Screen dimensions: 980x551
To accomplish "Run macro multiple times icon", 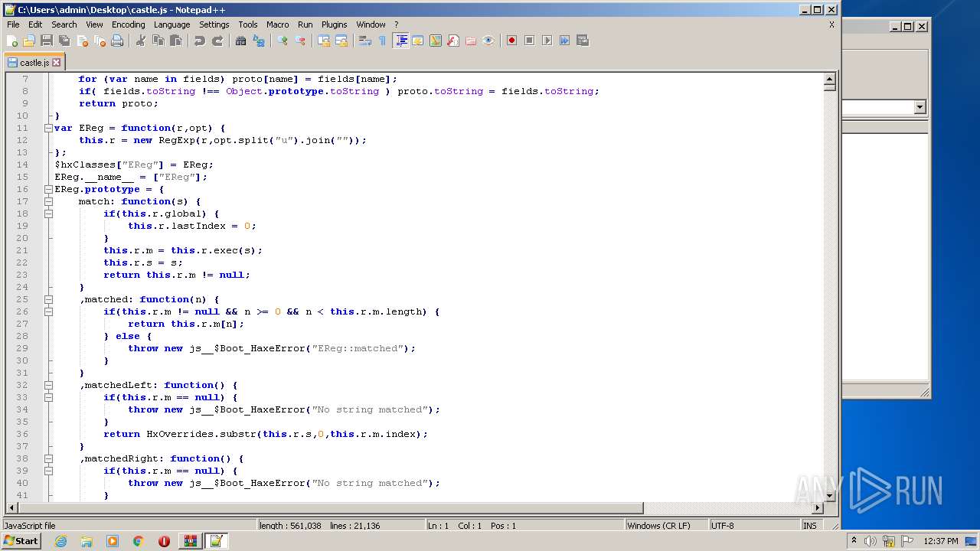I will point(564,41).
